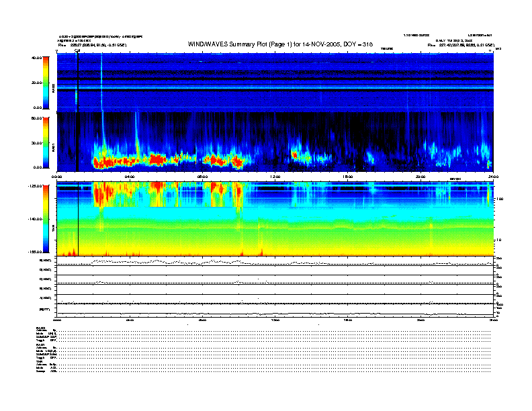Click 16:00 time label below RAD1 panel
Image resolution: width=532 pixels, height=411 pixels.
(348, 177)
